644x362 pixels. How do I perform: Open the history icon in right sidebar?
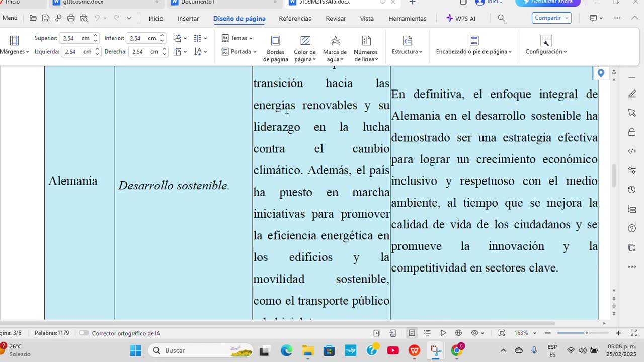coord(632,190)
